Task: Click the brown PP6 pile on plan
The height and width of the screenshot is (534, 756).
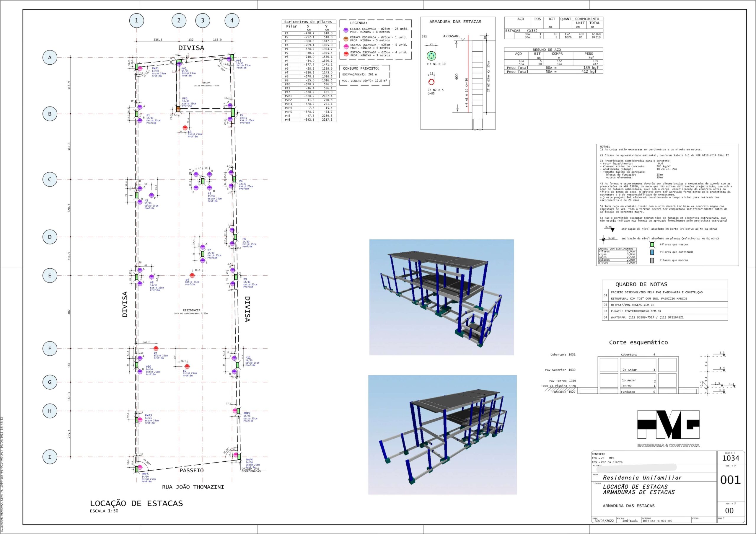Action: click(x=178, y=109)
